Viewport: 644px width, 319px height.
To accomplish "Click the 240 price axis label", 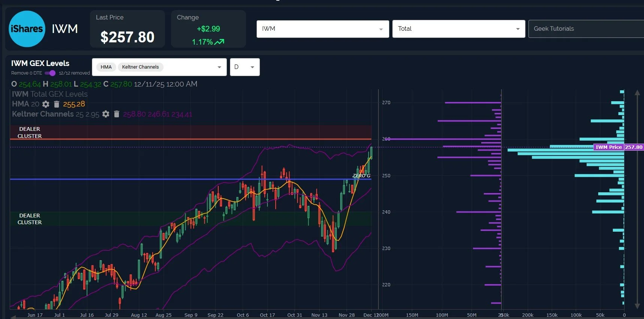I will [386, 212].
